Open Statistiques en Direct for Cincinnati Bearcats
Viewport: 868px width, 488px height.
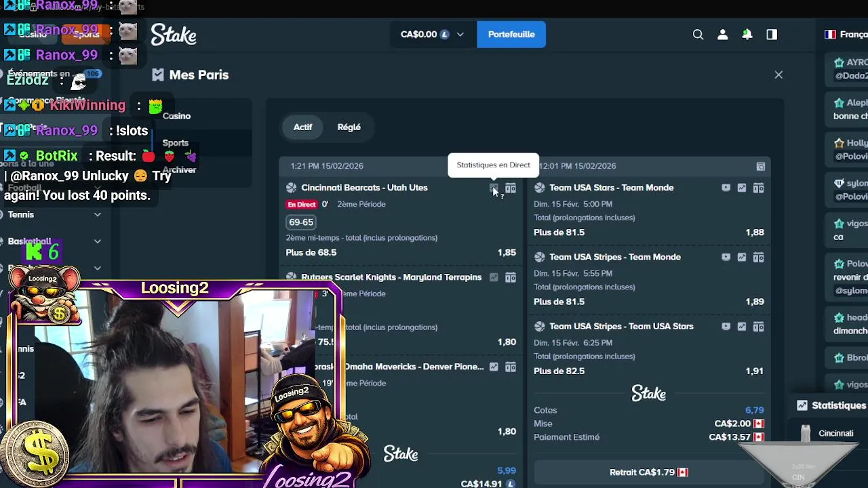494,188
